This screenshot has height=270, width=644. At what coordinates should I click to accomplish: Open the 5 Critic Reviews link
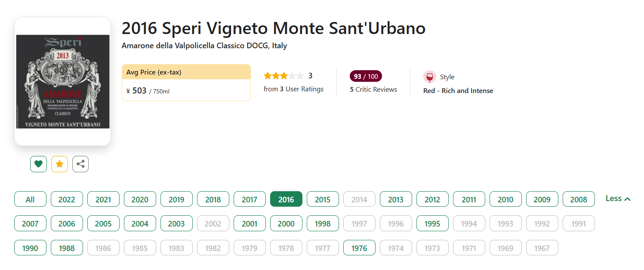click(373, 90)
